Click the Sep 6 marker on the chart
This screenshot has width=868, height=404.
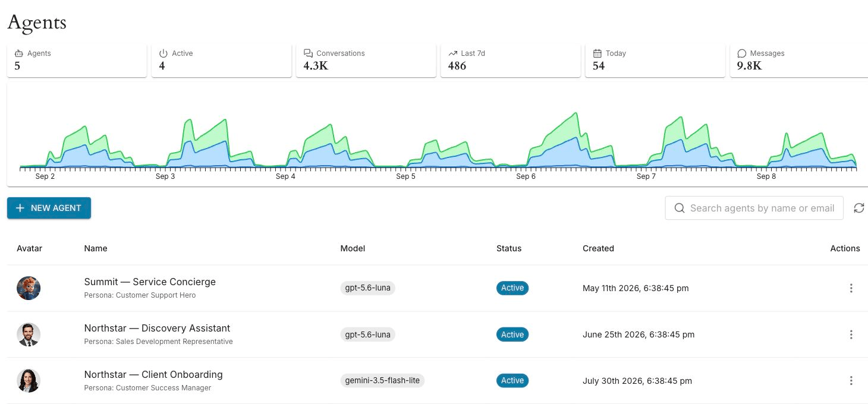[x=526, y=176]
